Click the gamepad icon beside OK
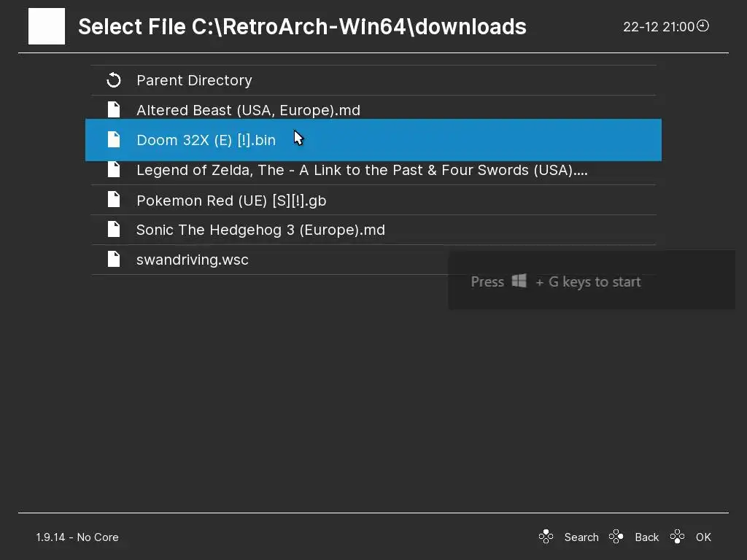The image size is (747, 560). [x=678, y=537]
